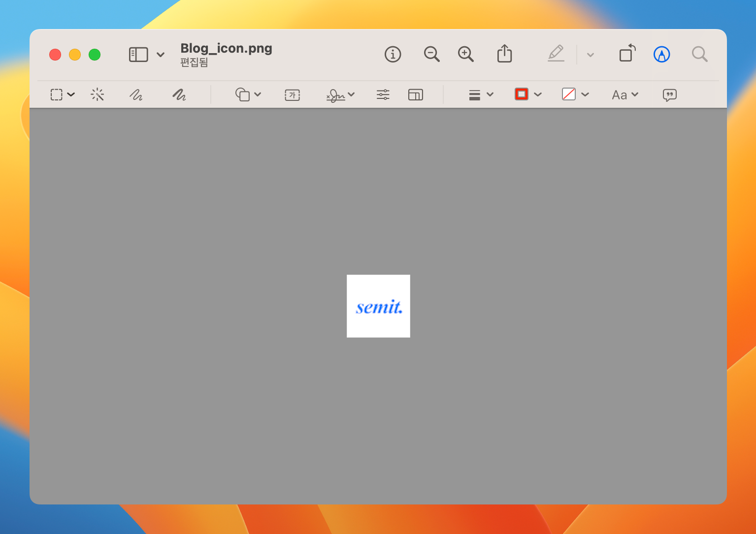756x534 pixels.
Task: Open the Adjust Size tool
Action: 416,94
